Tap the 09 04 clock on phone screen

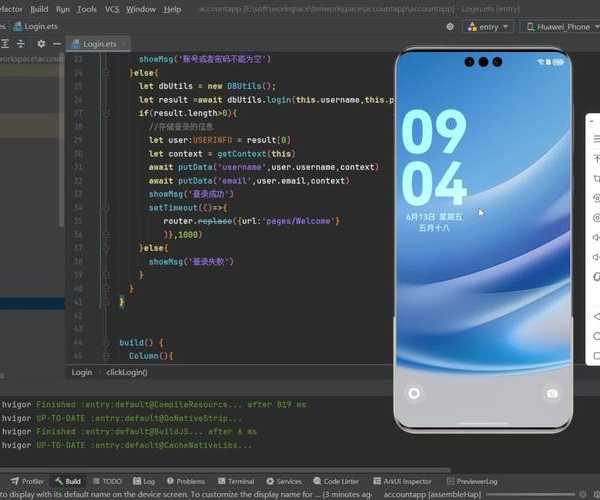tap(435, 158)
